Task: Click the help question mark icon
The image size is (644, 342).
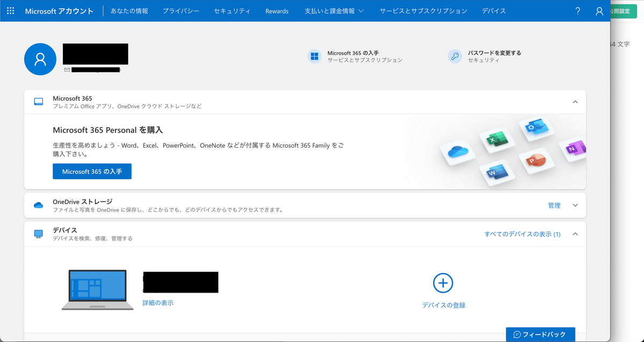Action: point(577,11)
